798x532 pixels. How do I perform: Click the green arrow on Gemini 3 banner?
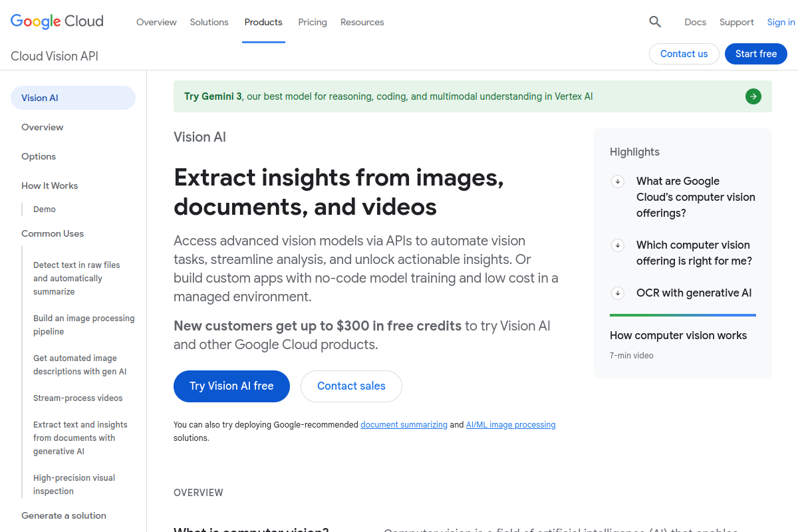pos(753,96)
